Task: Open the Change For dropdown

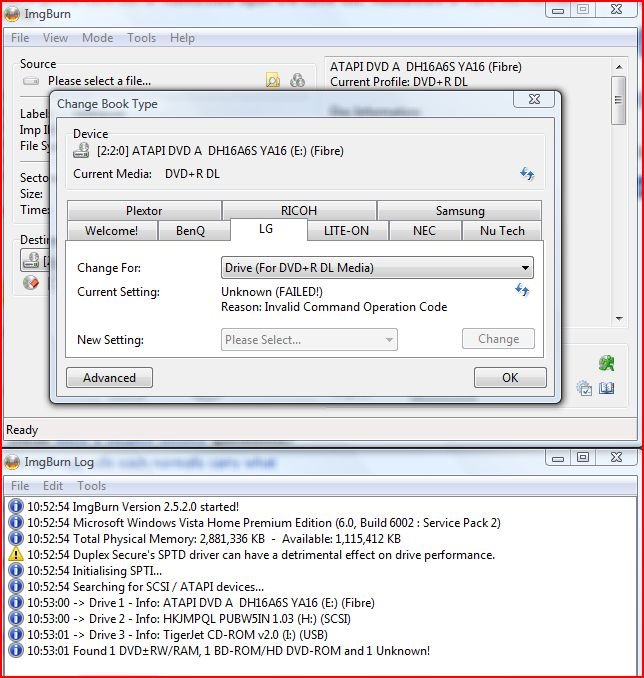Action: point(377,268)
